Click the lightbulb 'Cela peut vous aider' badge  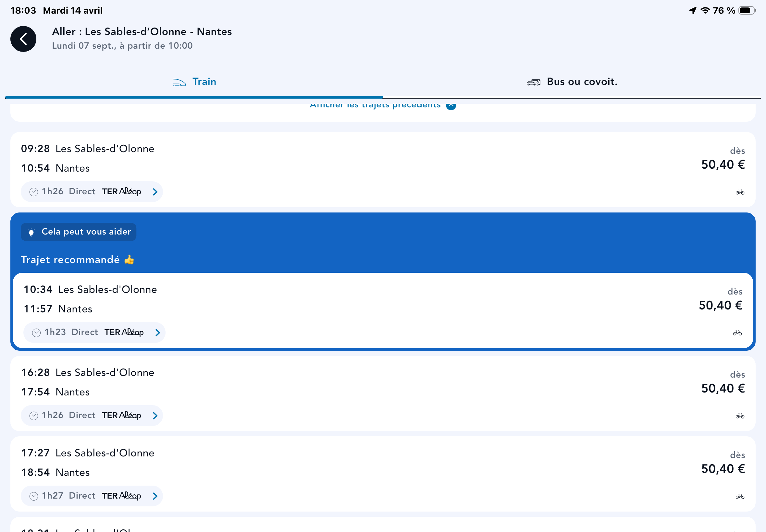79,232
